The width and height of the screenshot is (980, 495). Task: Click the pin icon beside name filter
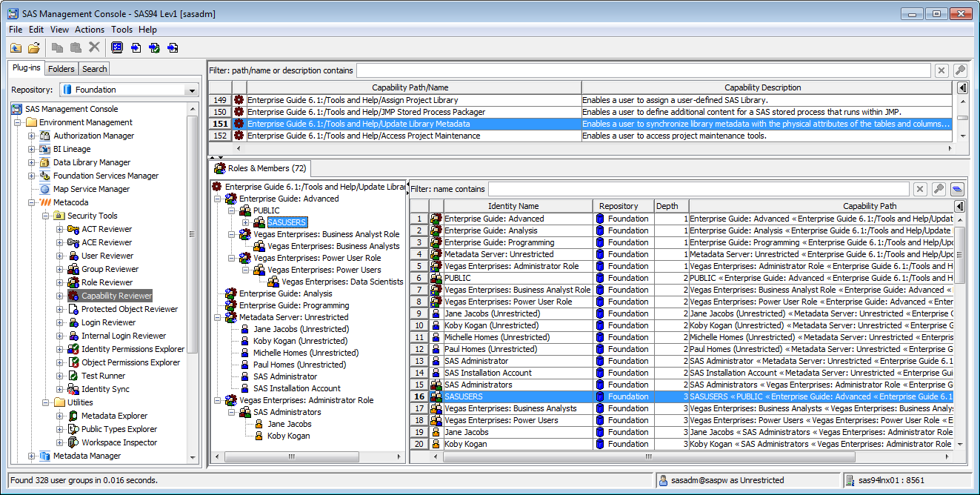click(x=939, y=189)
